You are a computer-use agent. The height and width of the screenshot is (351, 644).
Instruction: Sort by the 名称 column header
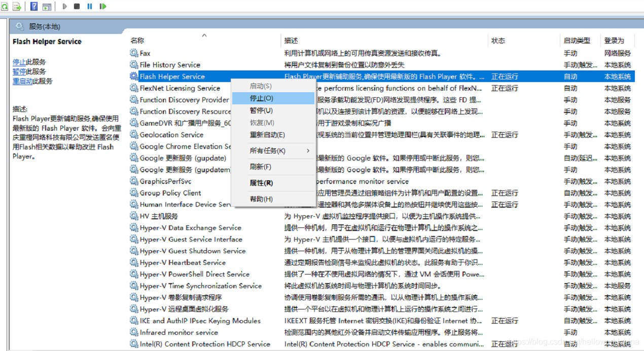pos(137,41)
